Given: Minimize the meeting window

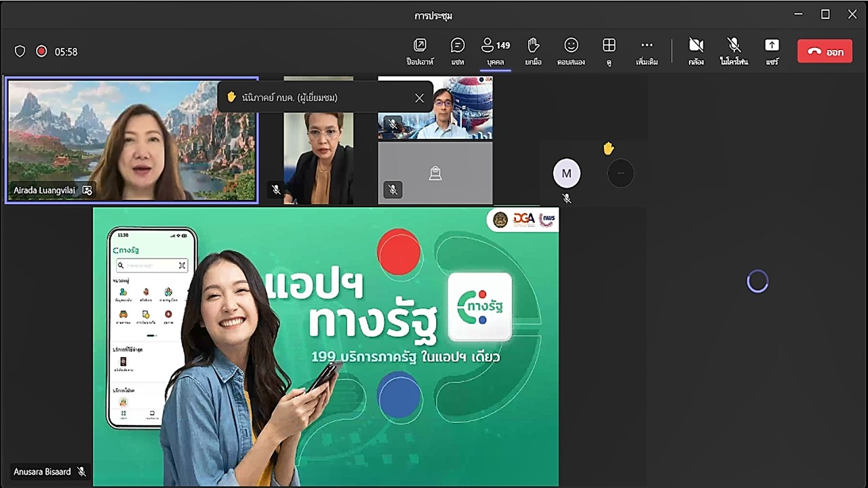Looking at the screenshot, I should click(798, 14).
